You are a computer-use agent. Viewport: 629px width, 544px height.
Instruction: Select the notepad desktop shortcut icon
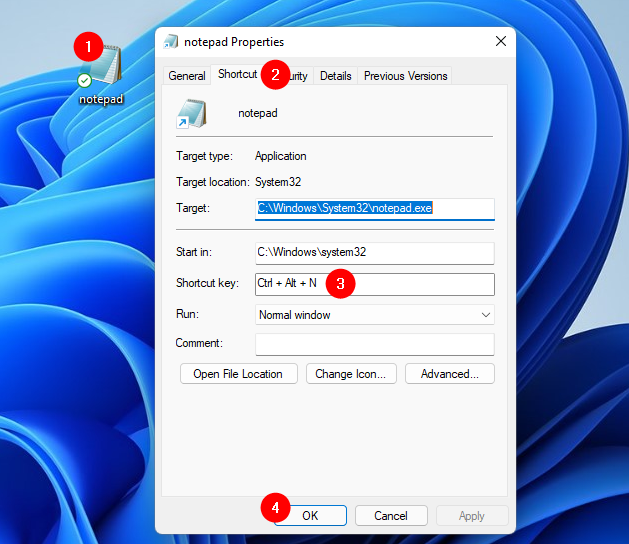coord(101,65)
